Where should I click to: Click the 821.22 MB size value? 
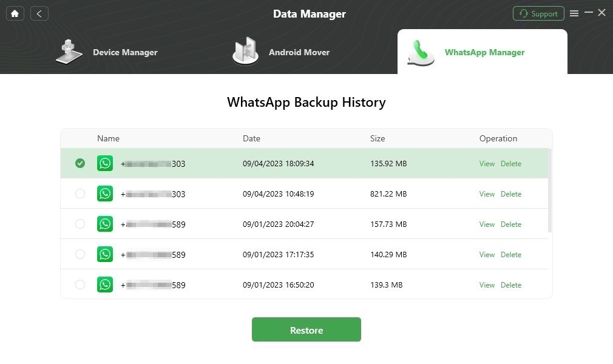(x=388, y=194)
